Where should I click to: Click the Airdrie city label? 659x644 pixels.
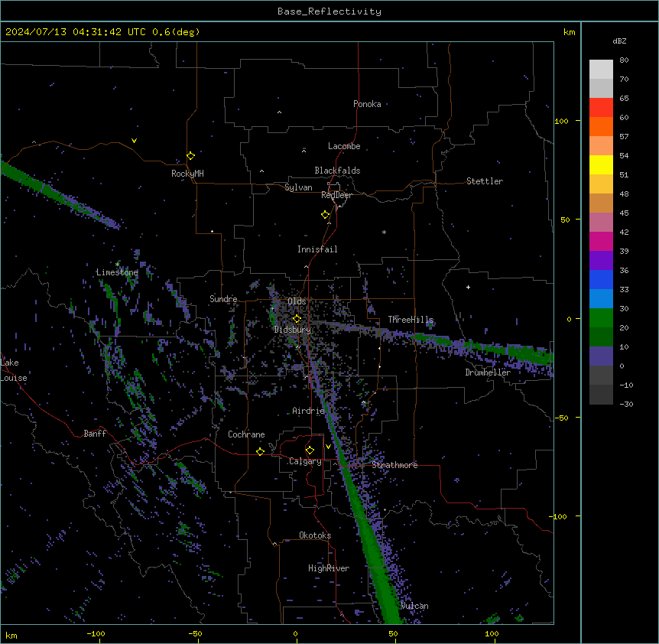(x=309, y=411)
